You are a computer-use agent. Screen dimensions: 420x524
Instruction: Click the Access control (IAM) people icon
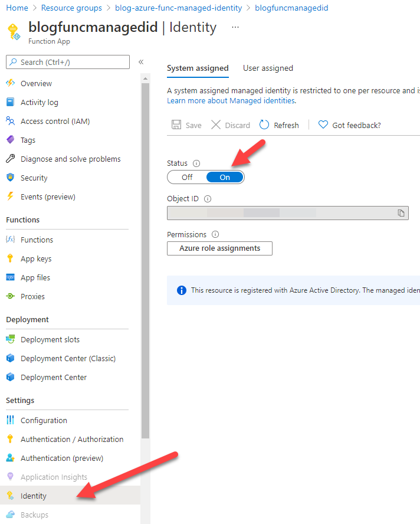11,121
